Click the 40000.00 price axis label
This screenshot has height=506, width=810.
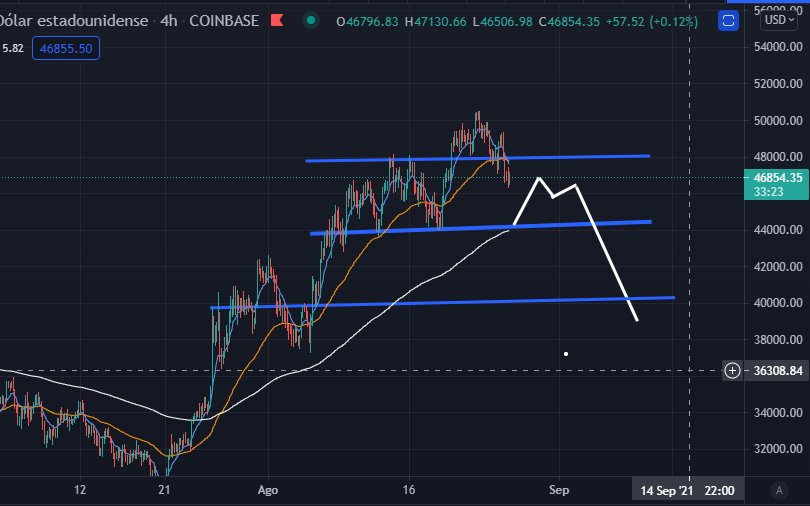778,303
